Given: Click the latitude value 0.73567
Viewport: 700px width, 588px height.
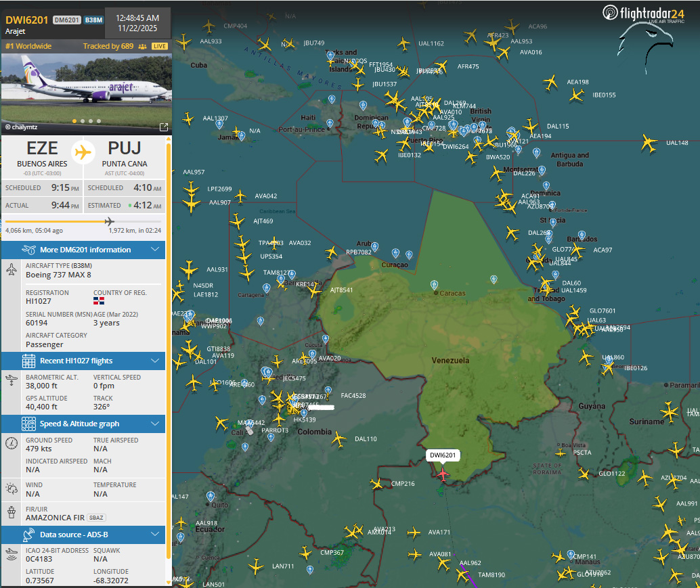Looking at the screenshot, I should (40, 581).
